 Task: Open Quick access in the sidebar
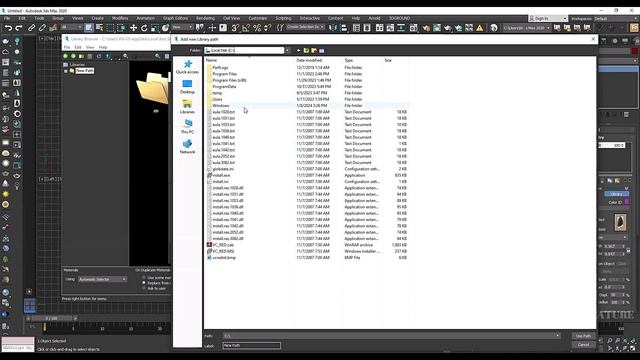187,67
